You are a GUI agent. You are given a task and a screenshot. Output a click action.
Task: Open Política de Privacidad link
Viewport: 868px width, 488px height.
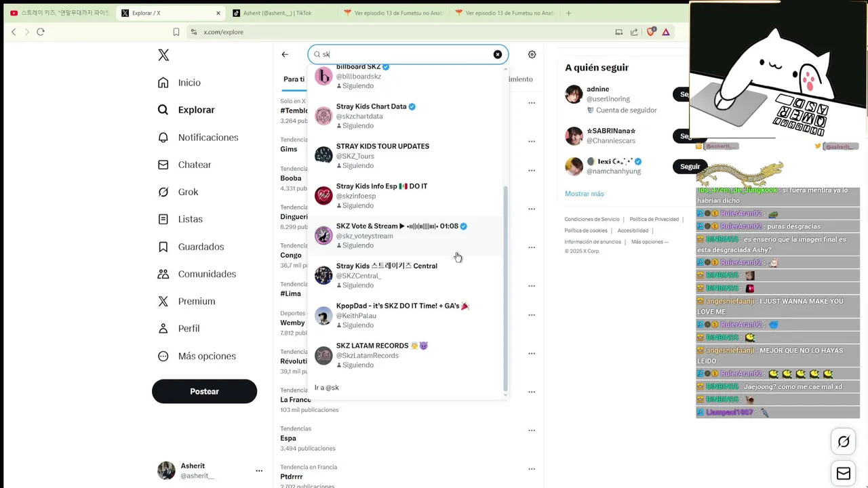(654, 220)
